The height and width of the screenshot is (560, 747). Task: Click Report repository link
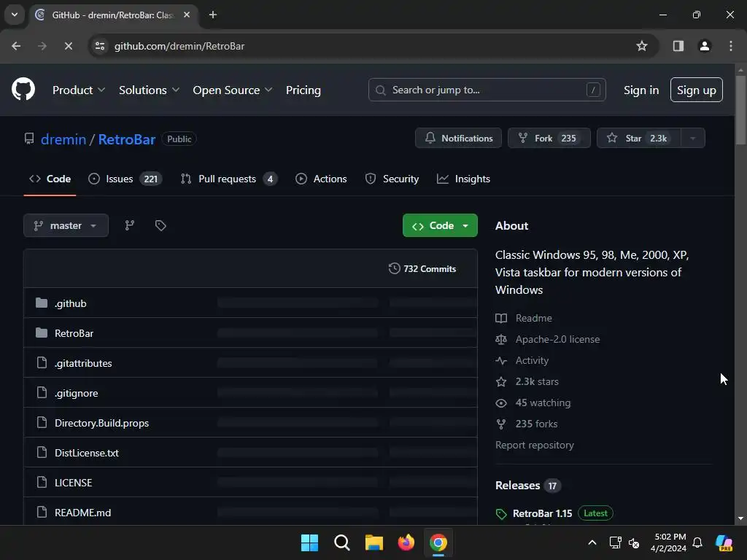click(x=535, y=445)
